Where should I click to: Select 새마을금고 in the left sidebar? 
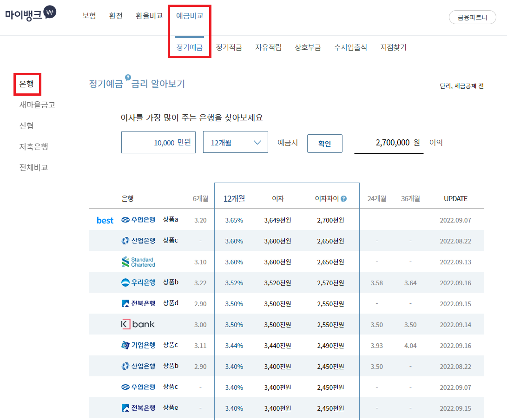click(x=37, y=105)
